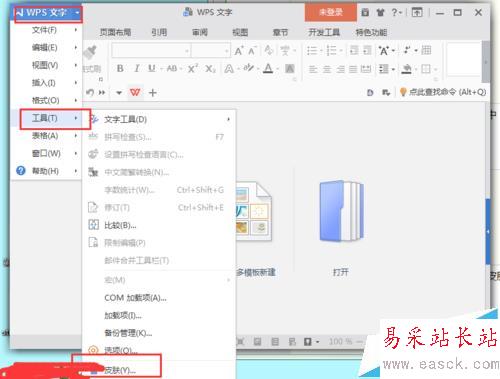The width and height of the screenshot is (500, 379).
Task: Open the font size combo box
Action: click(x=211, y=51)
